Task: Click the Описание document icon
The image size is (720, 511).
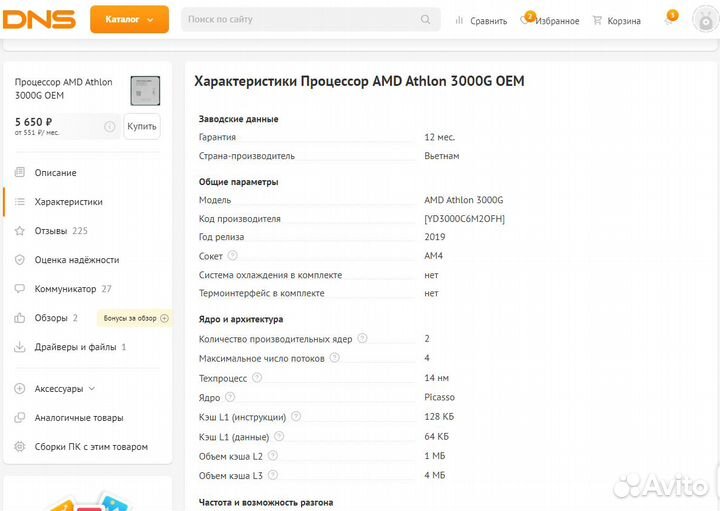Action: pyautogui.click(x=20, y=173)
